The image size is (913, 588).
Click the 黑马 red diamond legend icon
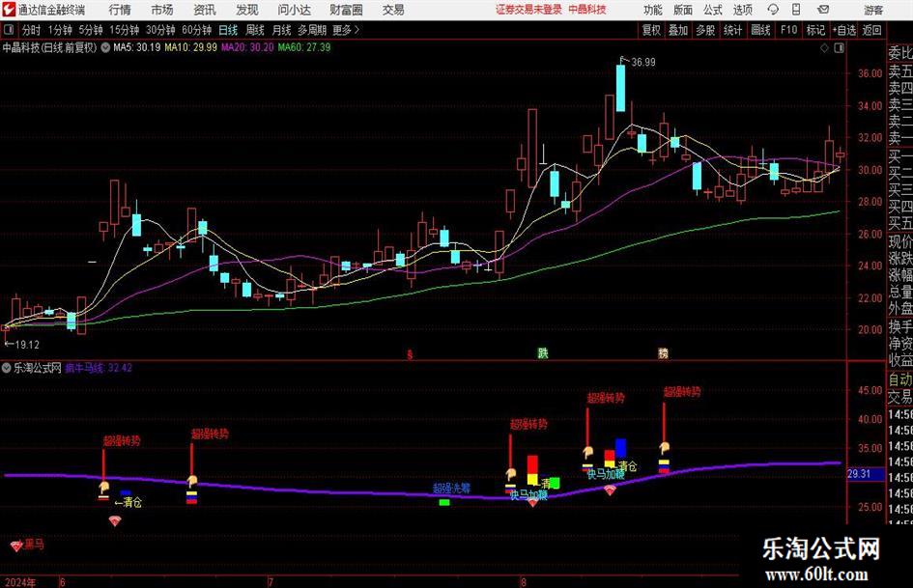coord(16,546)
